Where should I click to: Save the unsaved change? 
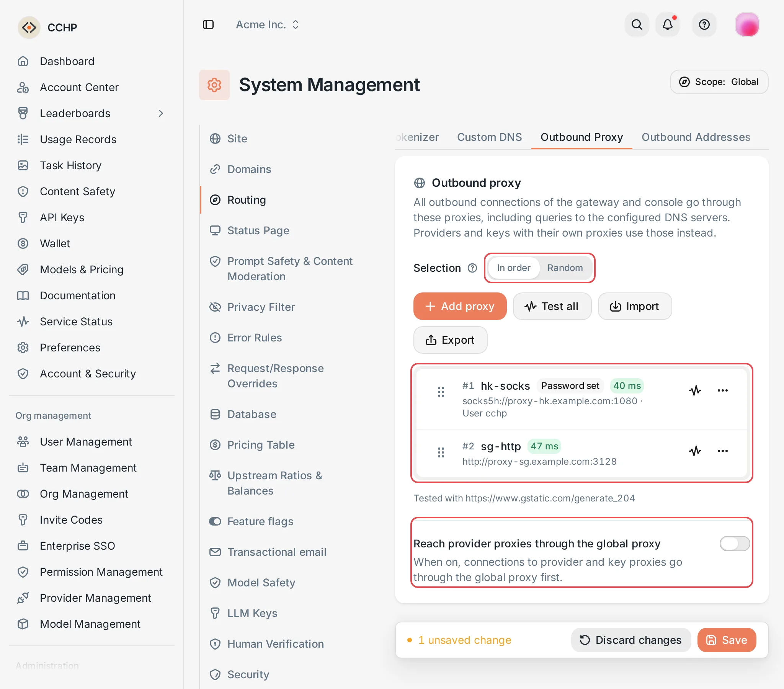click(x=726, y=640)
